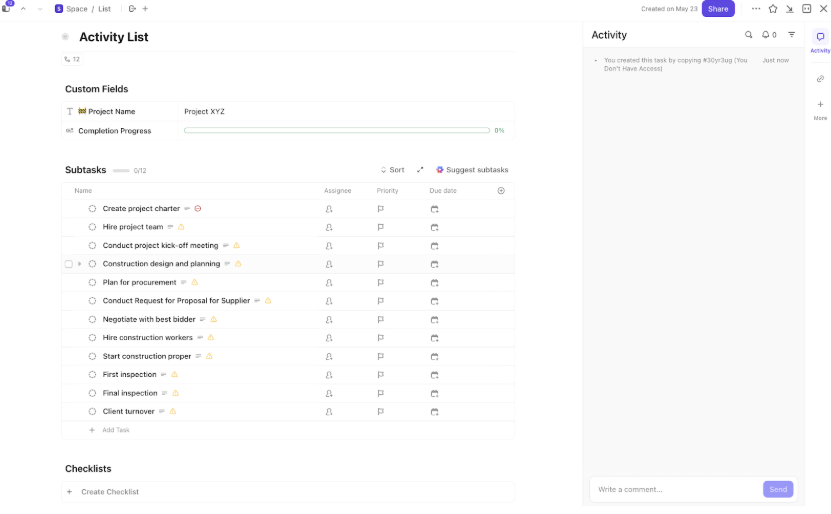Image resolution: width=831 pixels, height=514 pixels.
Task: Toggle status circle of Create project charter
Action: click(92, 209)
